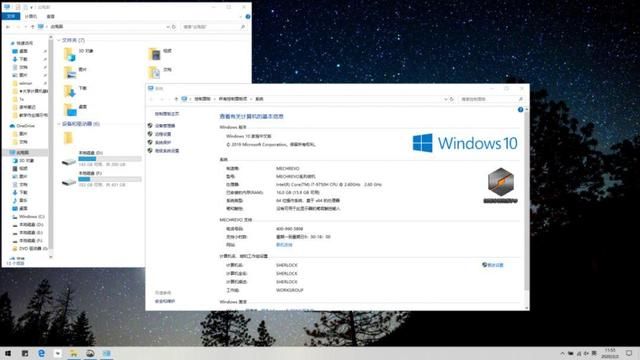
Task: Refresh the System window address bar
Action: tap(451, 99)
